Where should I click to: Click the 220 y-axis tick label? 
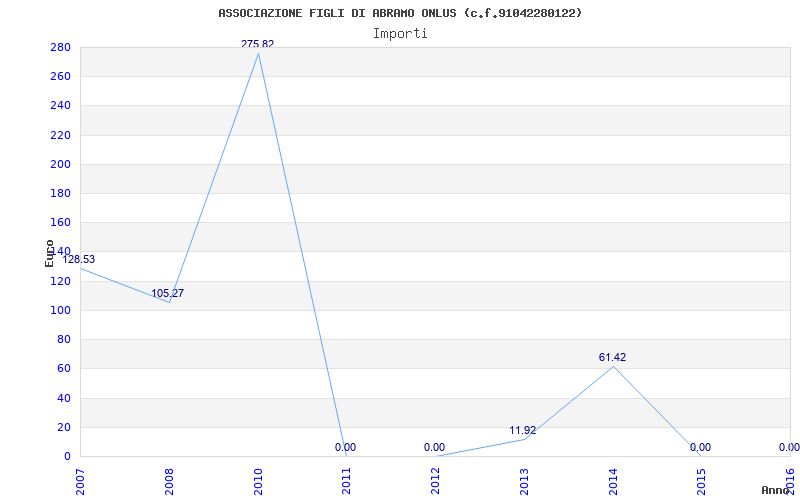(x=60, y=135)
